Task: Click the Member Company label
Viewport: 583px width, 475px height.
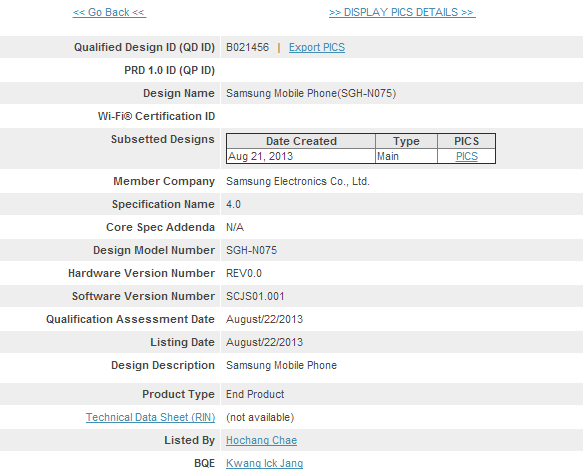Action: [x=164, y=181]
